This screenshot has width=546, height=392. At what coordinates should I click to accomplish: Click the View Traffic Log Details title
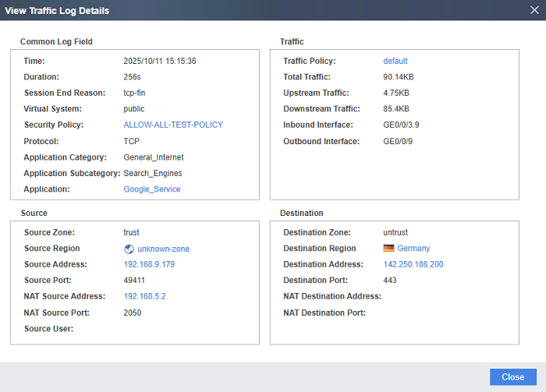[57, 11]
